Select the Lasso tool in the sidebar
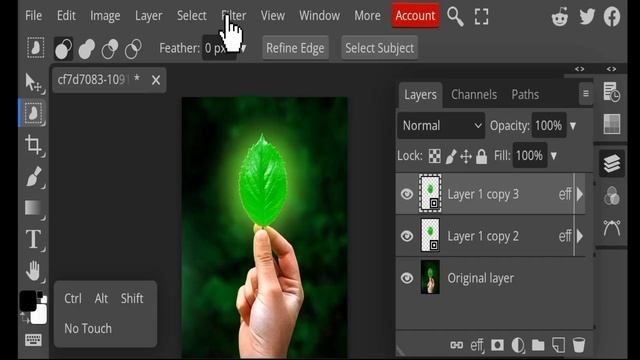Screen dimensions: 640x360 33,113
